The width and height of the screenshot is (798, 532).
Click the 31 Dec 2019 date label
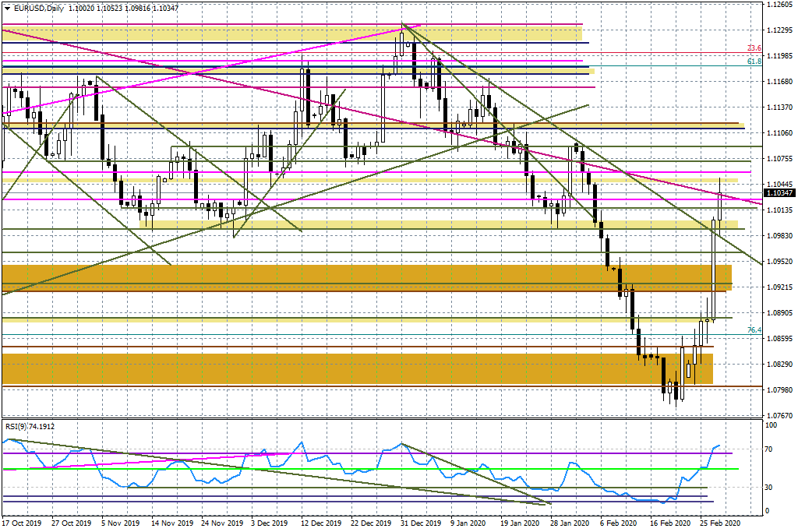click(x=420, y=523)
